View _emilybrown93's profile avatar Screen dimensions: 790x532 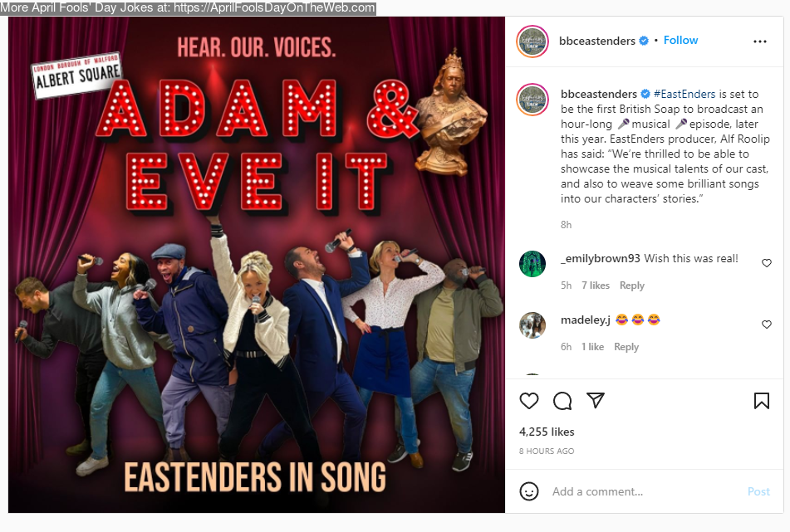[532, 264]
